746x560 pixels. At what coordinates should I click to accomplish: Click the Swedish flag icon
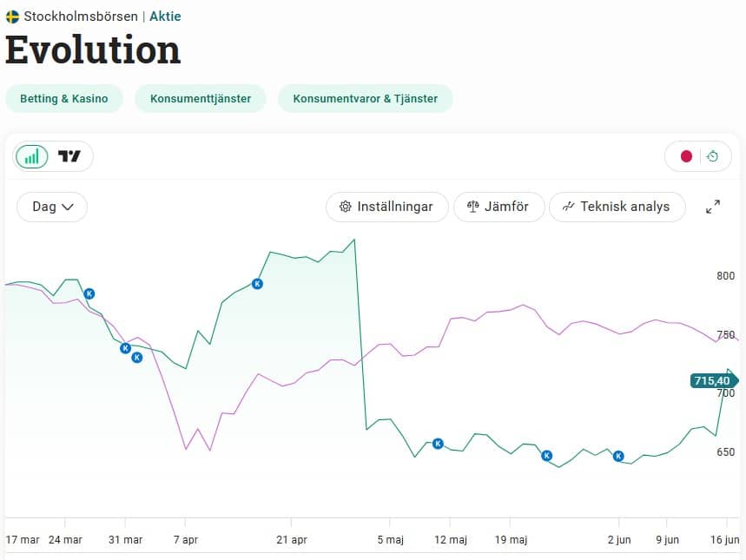pos(12,16)
